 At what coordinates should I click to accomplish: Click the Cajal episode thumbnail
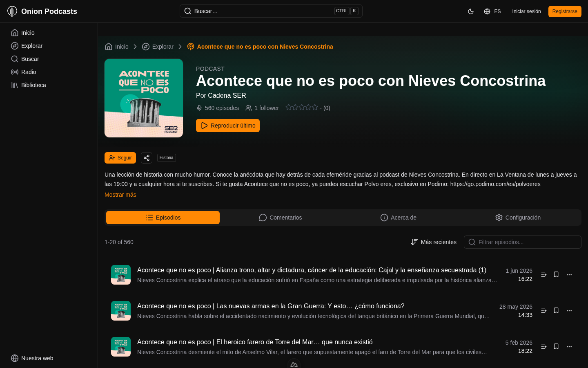(121, 275)
